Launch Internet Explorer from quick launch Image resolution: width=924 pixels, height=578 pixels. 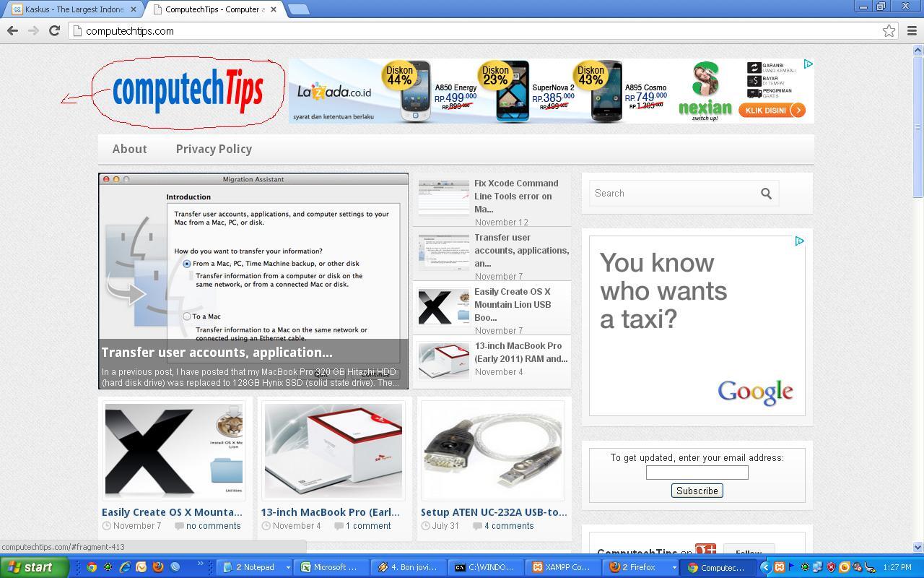click(125, 567)
